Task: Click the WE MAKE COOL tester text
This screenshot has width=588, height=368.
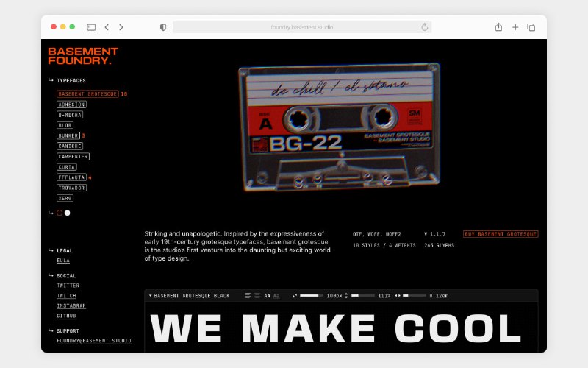Action: coord(335,328)
